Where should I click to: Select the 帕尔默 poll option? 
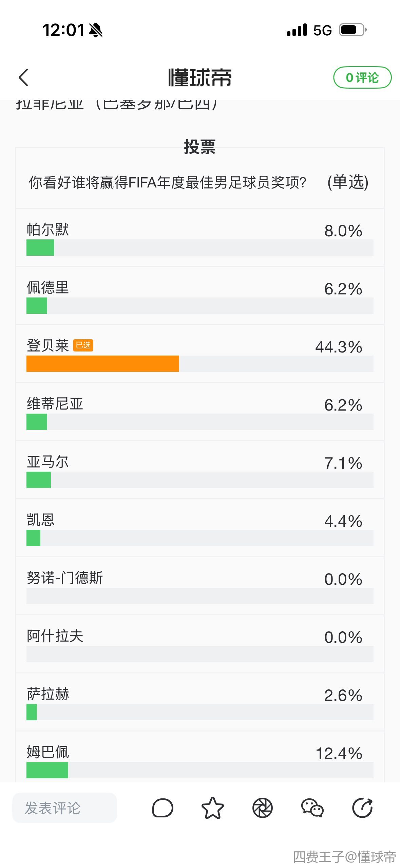tap(199, 238)
